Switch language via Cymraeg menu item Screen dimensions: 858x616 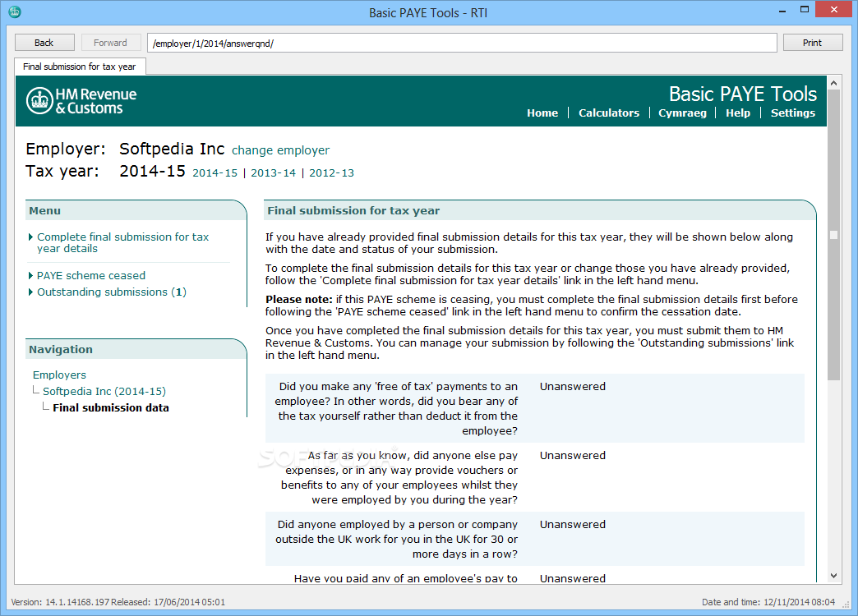pos(682,113)
